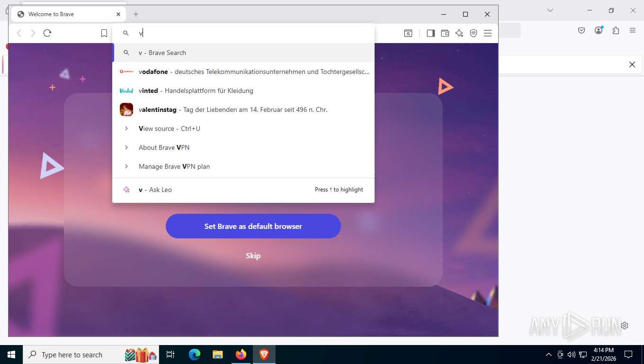Select the 'About Brave VPN' action
Image resolution: width=644 pixels, height=364 pixels.
point(243,147)
